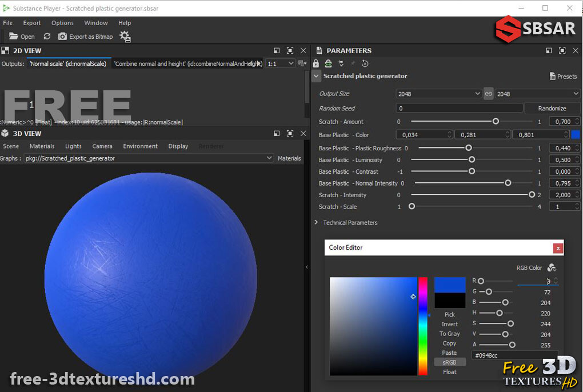
Task: Open the gear settings icon in the toolbar
Action: [125, 36]
